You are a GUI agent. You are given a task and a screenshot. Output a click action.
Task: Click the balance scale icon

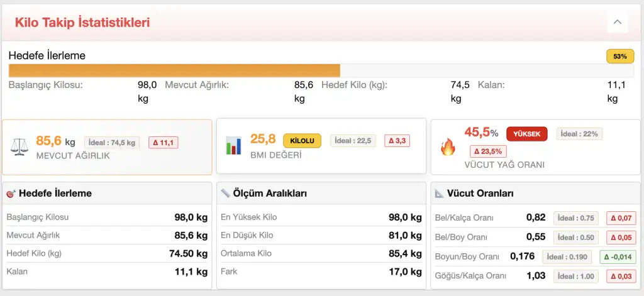coord(20,147)
